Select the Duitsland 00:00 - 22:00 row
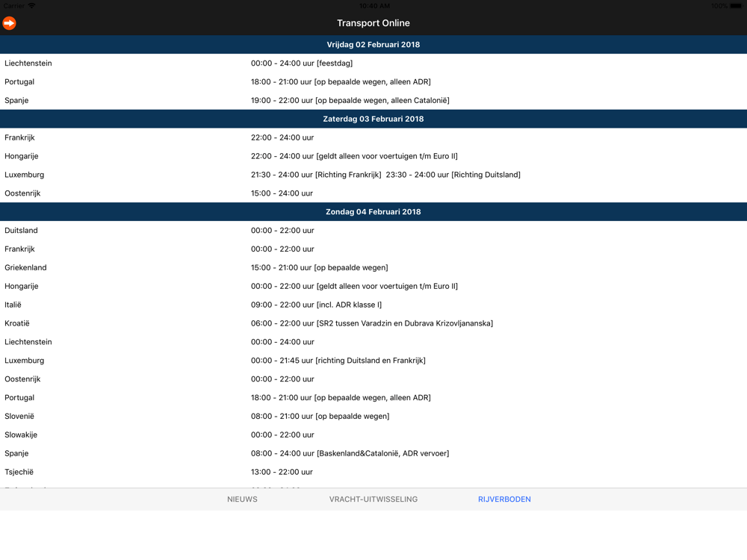This screenshot has width=747, height=560. [x=373, y=230]
